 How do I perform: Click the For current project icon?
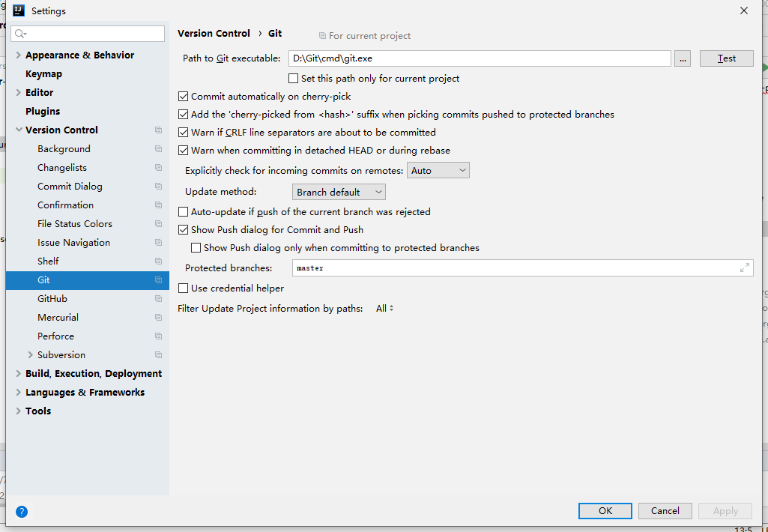coord(322,36)
